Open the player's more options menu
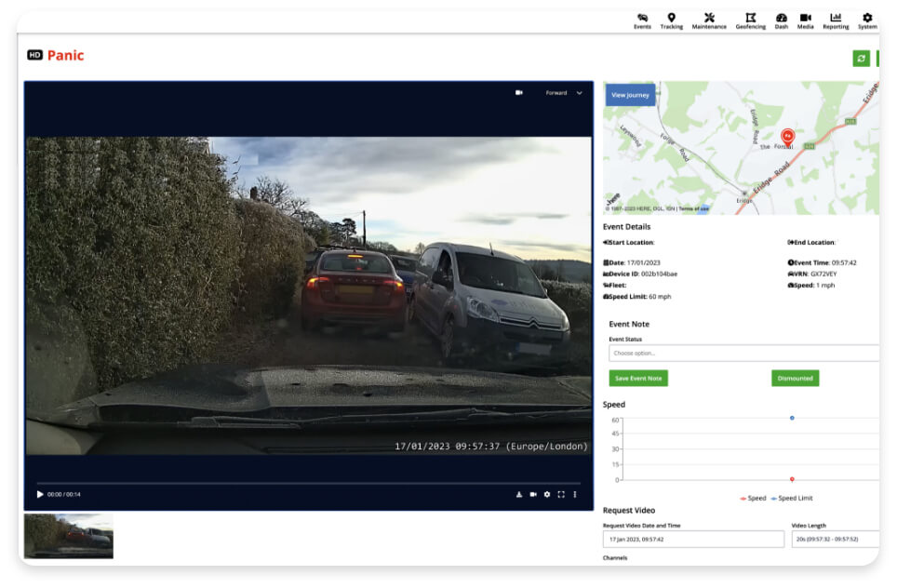 (x=575, y=494)
